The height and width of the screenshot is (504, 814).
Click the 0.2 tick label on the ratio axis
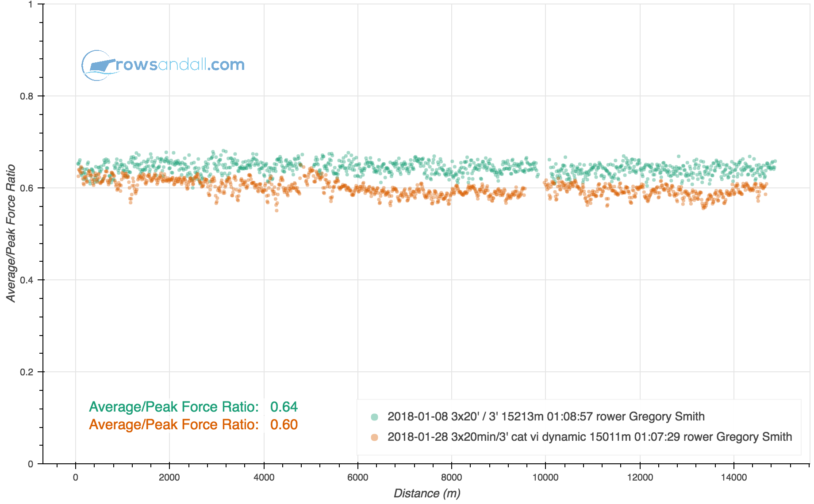coord(27,372)
